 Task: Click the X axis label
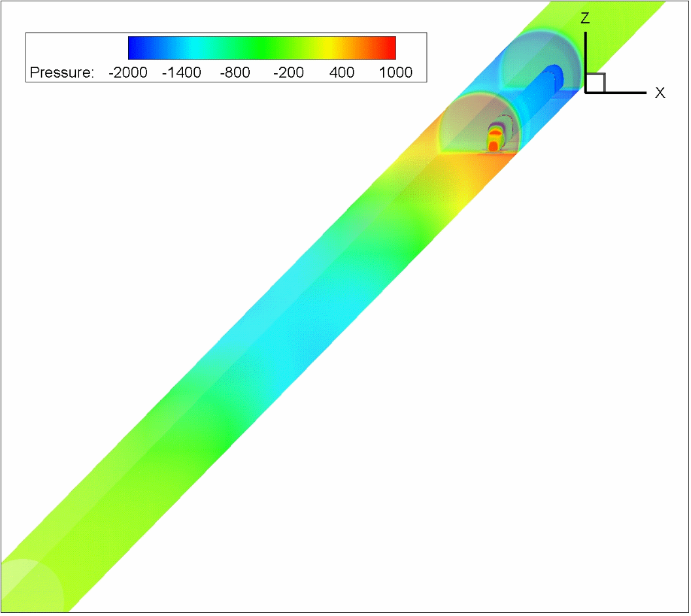(x=660, y=94)
